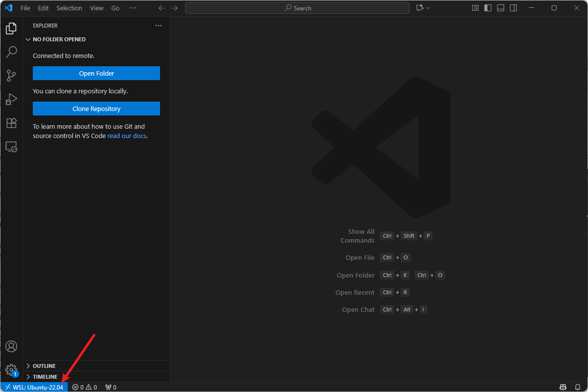Toggle the bottom panel
The image size is (588, 392).
click(x=501, y=8)
